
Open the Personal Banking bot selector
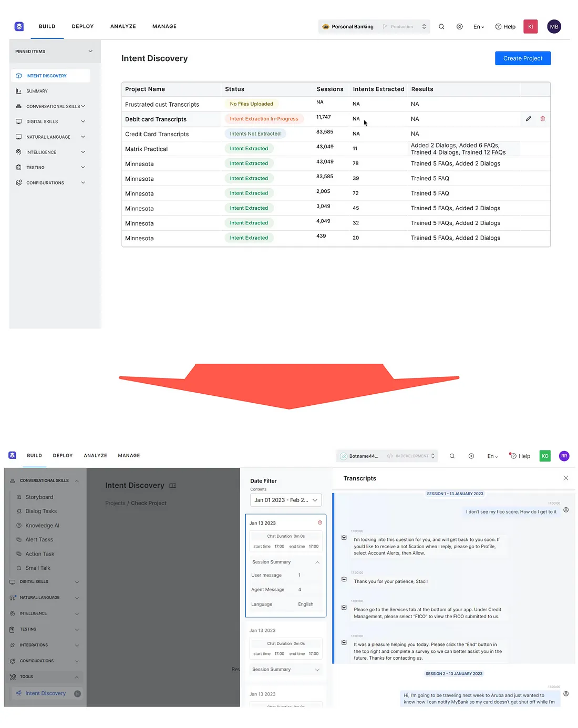coord(374,27)
